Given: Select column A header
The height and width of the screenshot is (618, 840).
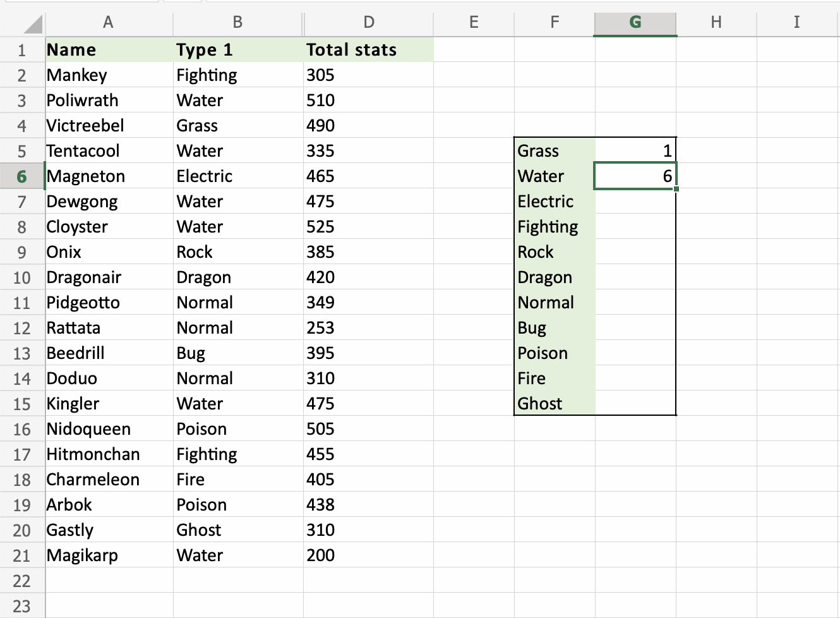Looking at the screenshot, I should click(109, 23).
